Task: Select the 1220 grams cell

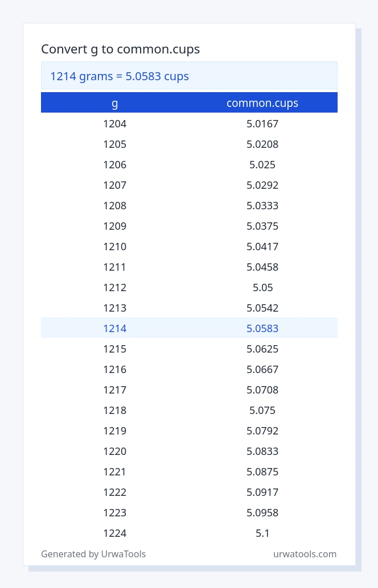Action: 115,451
